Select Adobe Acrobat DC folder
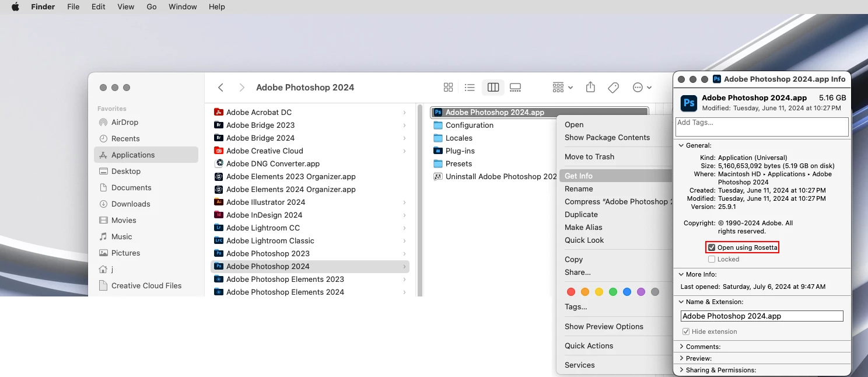 (x=310, y=112)
